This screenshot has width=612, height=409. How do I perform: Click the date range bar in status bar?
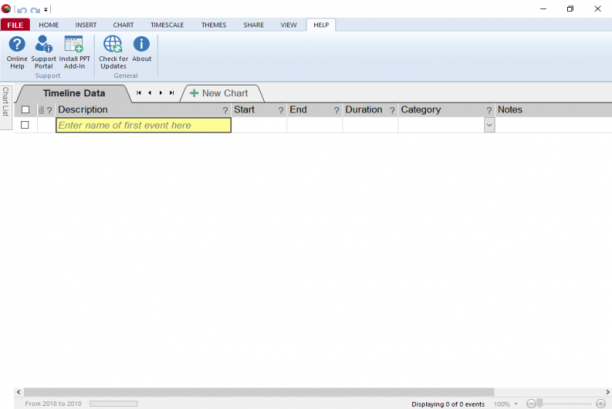(114, 404)
